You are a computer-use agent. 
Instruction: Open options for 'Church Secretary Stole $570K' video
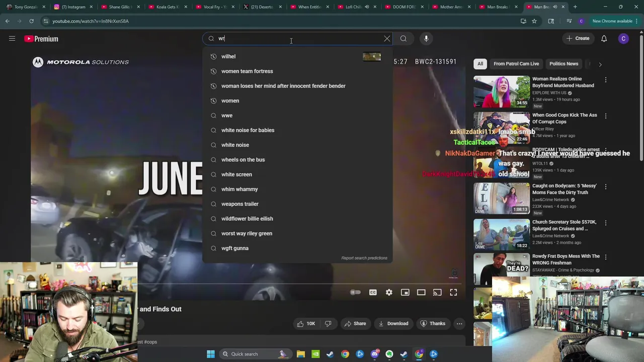coord(606,223)
